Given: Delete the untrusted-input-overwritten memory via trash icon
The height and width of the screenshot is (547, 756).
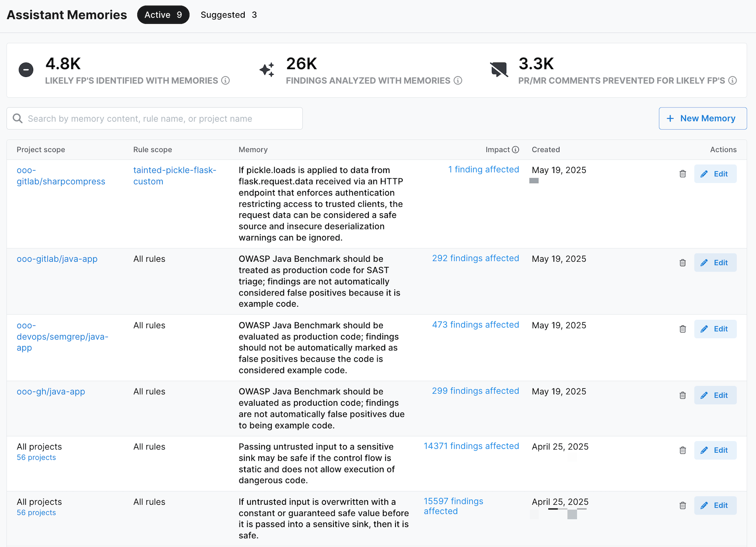Looking at the screenshot, I should click(x=683, y=505).
